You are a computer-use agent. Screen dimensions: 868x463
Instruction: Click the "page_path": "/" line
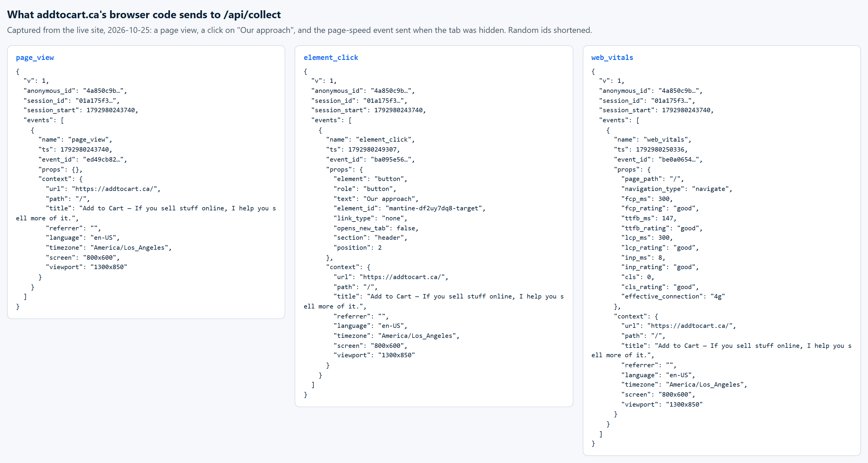tap(652, 179)
